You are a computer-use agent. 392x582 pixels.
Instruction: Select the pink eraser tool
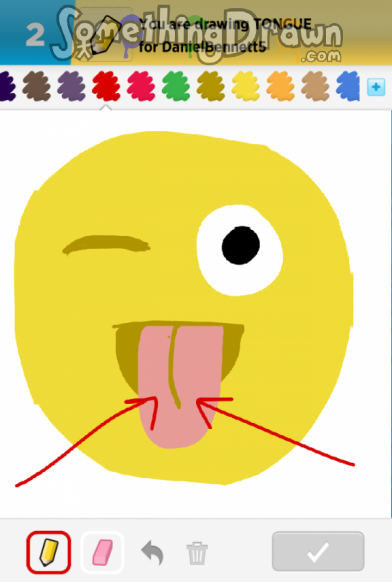click(x=102, y=552)
